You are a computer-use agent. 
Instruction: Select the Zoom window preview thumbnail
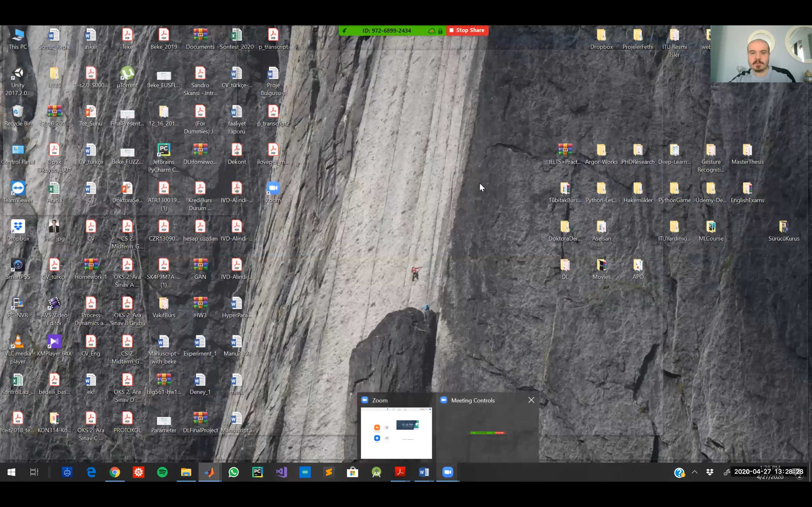396,433
